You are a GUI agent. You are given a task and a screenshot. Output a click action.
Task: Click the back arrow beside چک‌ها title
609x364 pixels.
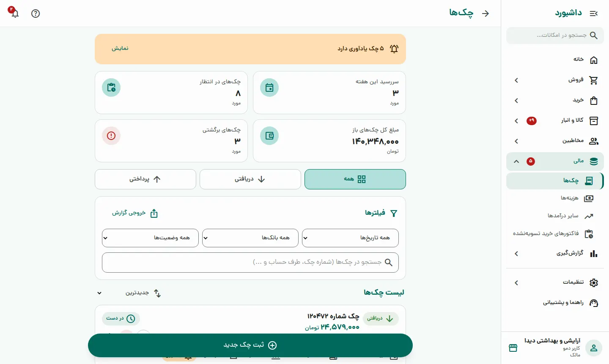pyautogui.click(x=486, y=14)
